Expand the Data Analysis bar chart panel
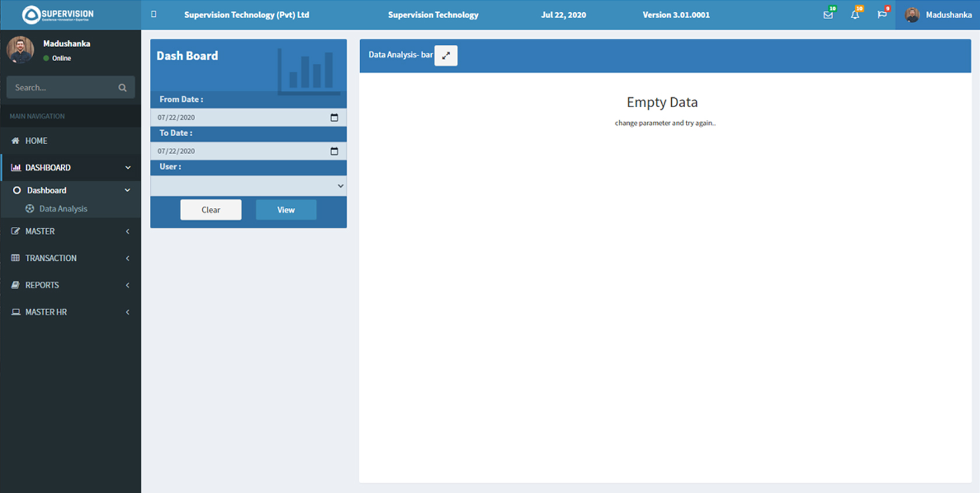 (x=446, y=55)
